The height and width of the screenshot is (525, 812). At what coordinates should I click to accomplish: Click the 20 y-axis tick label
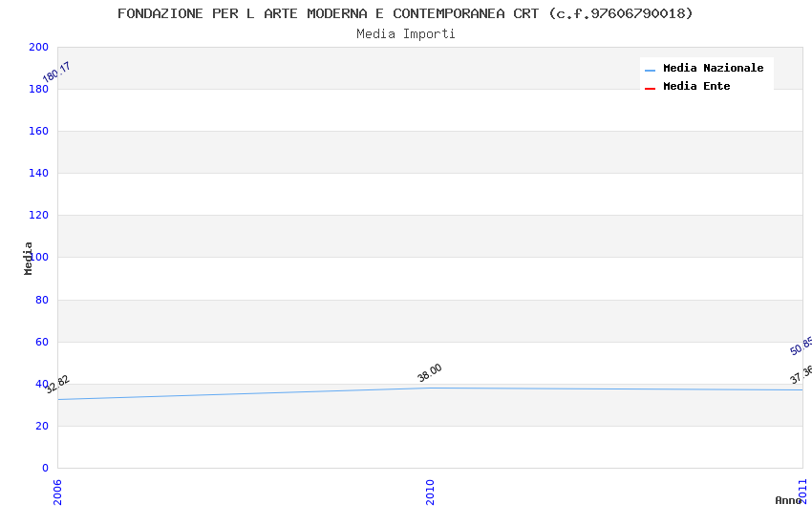tap(42, 427)
